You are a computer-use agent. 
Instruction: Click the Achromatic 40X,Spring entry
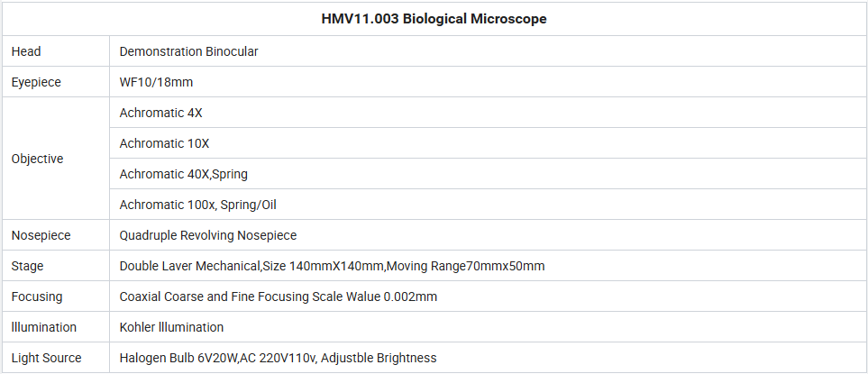coord(183,174)
